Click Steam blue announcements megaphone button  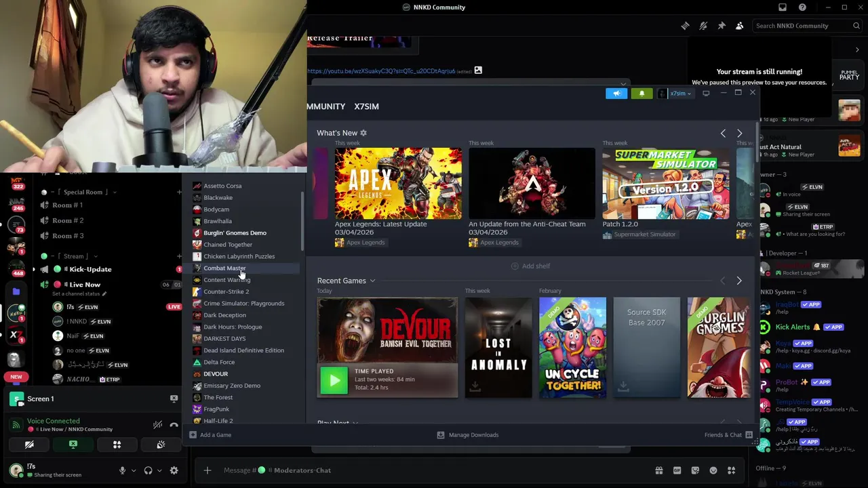click(616, 94)
